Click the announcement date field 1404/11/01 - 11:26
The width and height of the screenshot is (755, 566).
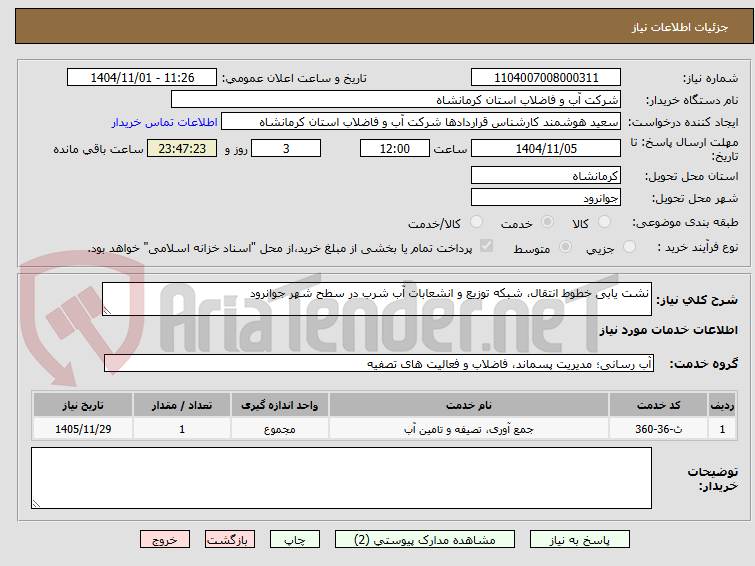(x=142, y=78)
